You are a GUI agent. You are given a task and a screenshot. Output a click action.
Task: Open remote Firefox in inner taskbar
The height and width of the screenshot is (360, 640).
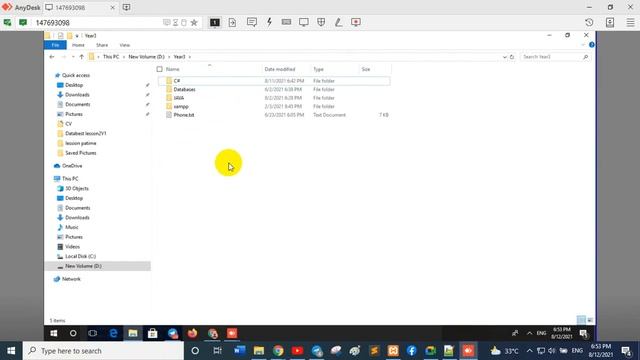click(192, 333)
